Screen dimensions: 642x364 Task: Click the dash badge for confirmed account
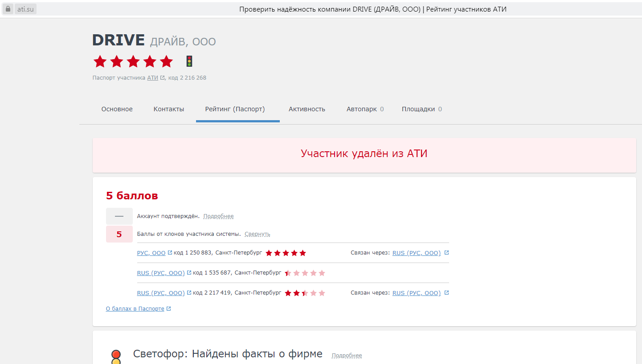coord(119,216)
